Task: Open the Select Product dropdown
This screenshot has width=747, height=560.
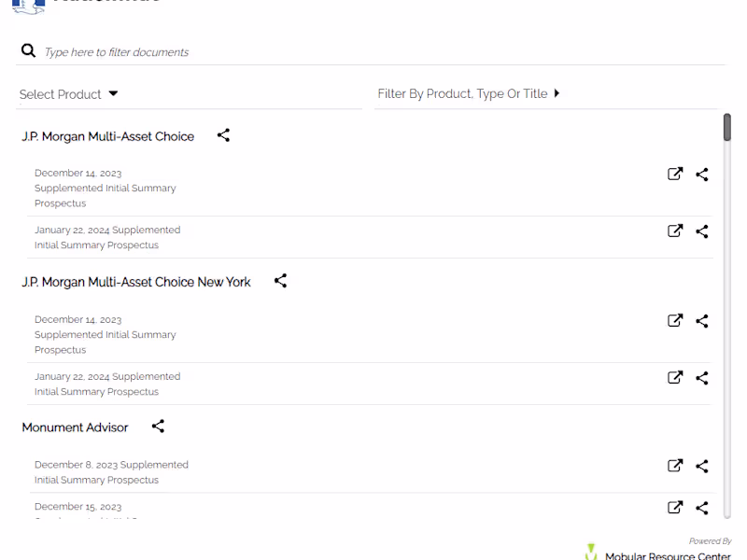Action: 69,94
